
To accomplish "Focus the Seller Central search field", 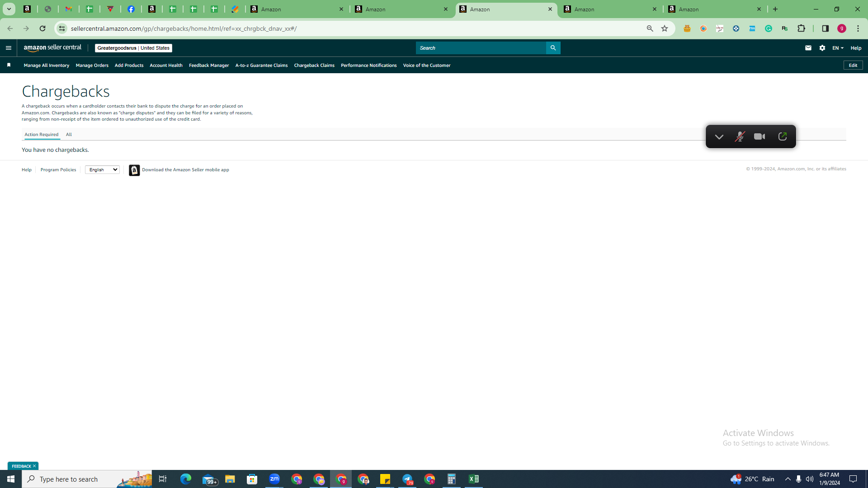I will [x=481, y=48].
